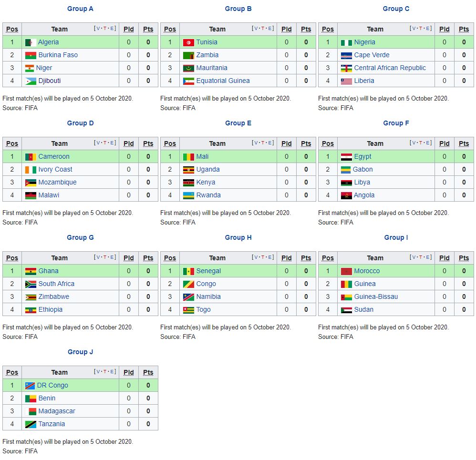
Task: Open the Group J heading link
Action: [80, 352]
